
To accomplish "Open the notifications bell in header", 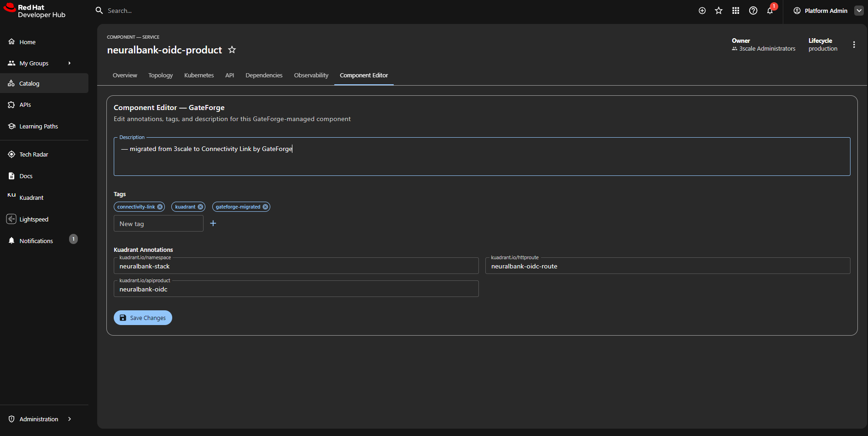I will click(770, 11).
